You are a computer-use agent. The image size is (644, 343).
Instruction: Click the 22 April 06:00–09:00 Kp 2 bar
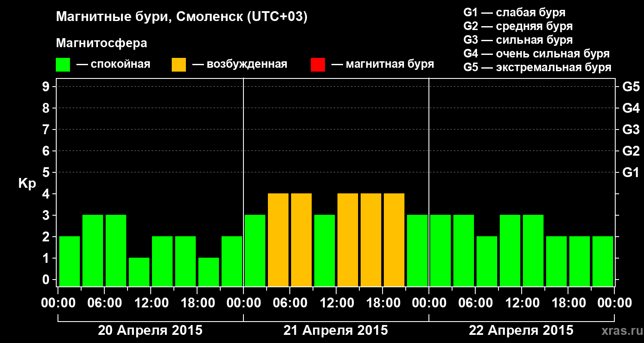[487, 261]
